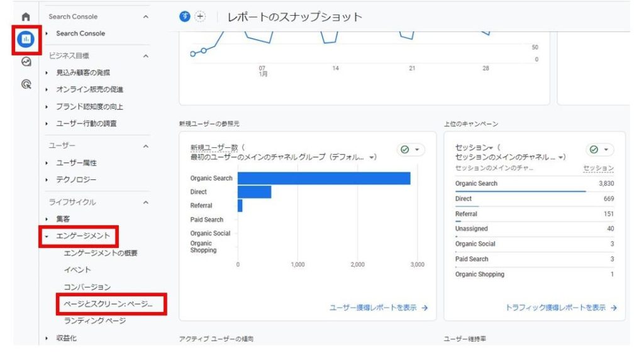The image size is (644, 358).
Task: Expand 収益化 in sidebar
Action: point(47,338)
